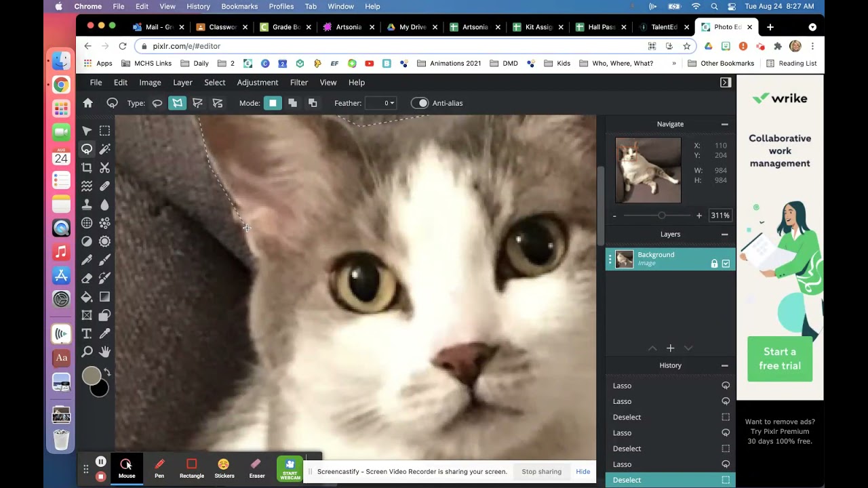Select the Shape tool
Screen dimensions: 868x488
[x=104, y=315]
